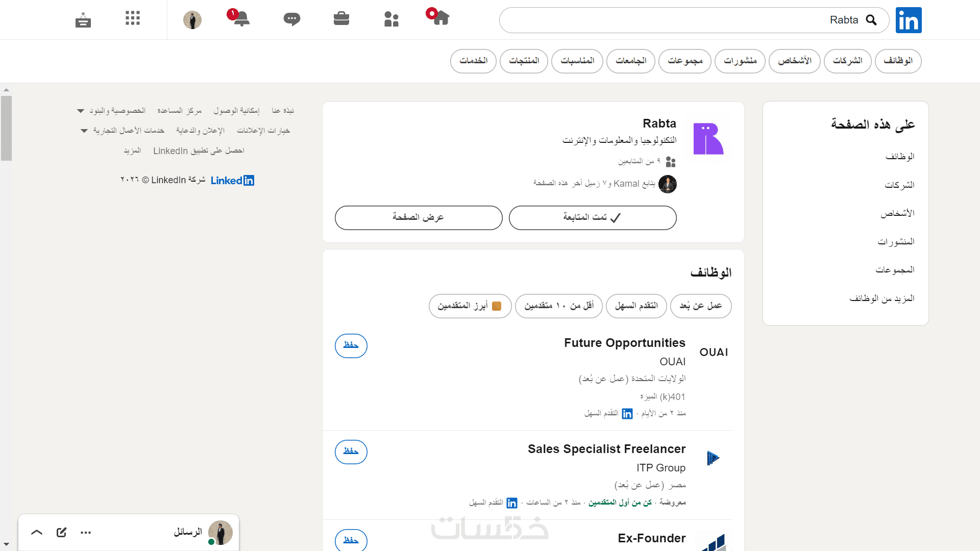Open the apps grid icon
This screenshot has width=980, height=551.
pos(133,18)
